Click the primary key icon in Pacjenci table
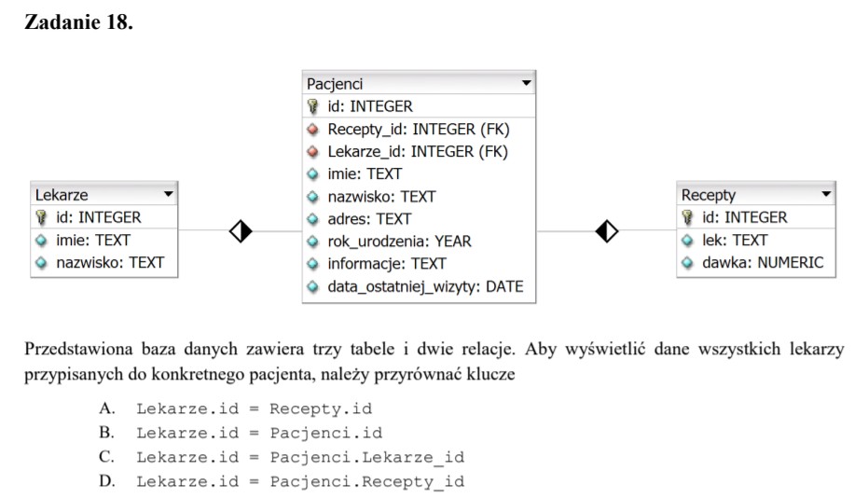Viewport: 868px width, 498px height. click(x=313, y=106)
